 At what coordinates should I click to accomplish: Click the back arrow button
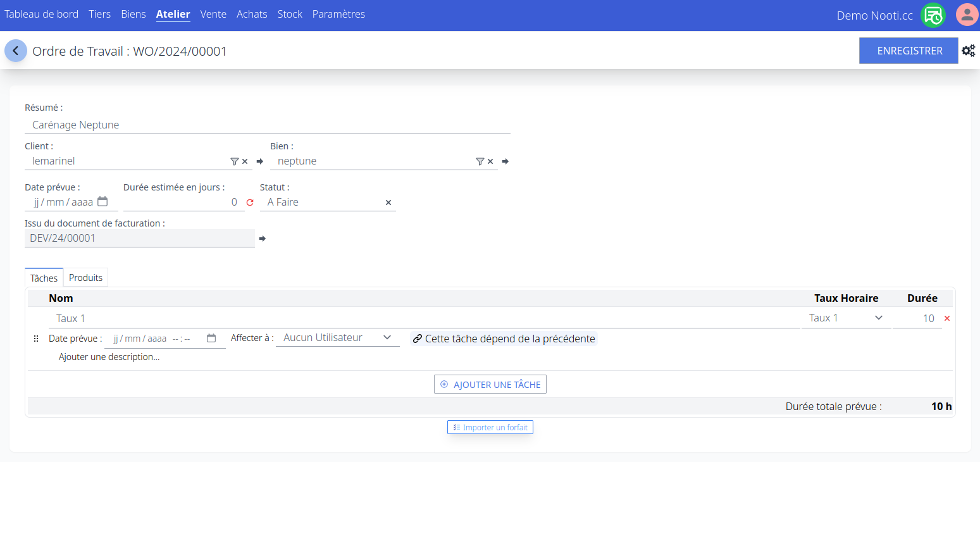(16, 51)
